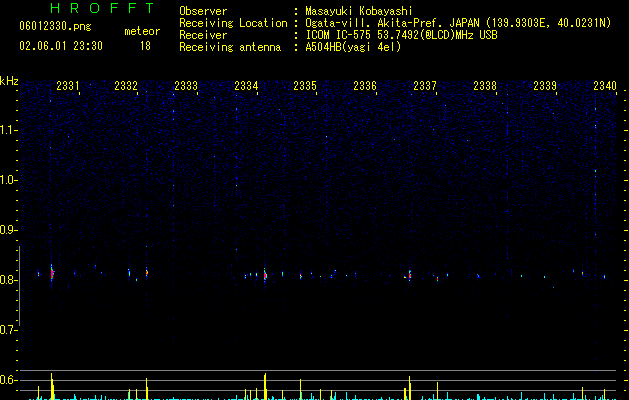Viewport: 629px width, 400px height.
Task: Click the 2333 time marker
Action: (186, 86)
